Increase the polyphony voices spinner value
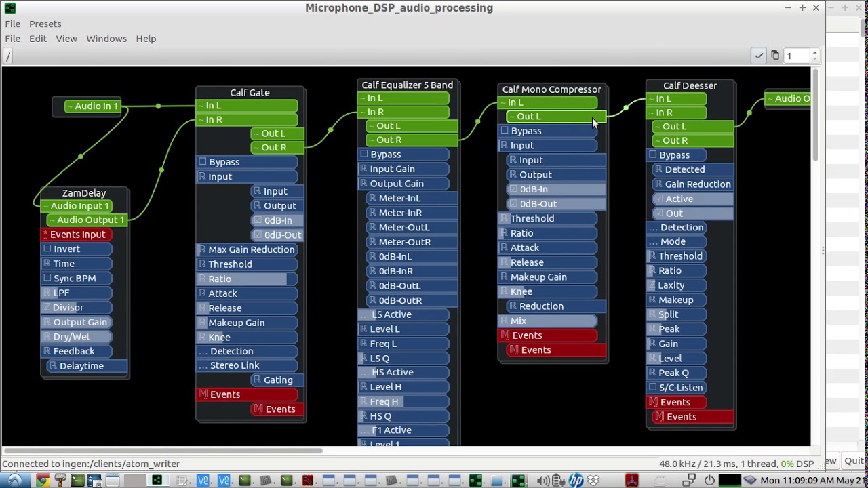Viewport: 868px width, 488px height. coord(814,52)
